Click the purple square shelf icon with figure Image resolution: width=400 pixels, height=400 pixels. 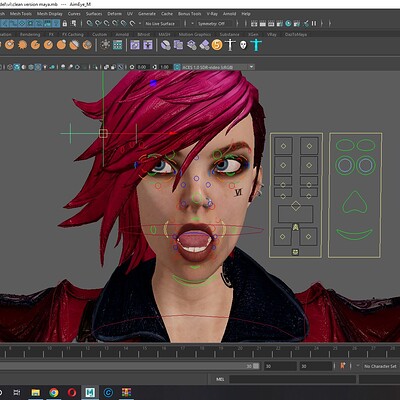[x=148, y=45]
